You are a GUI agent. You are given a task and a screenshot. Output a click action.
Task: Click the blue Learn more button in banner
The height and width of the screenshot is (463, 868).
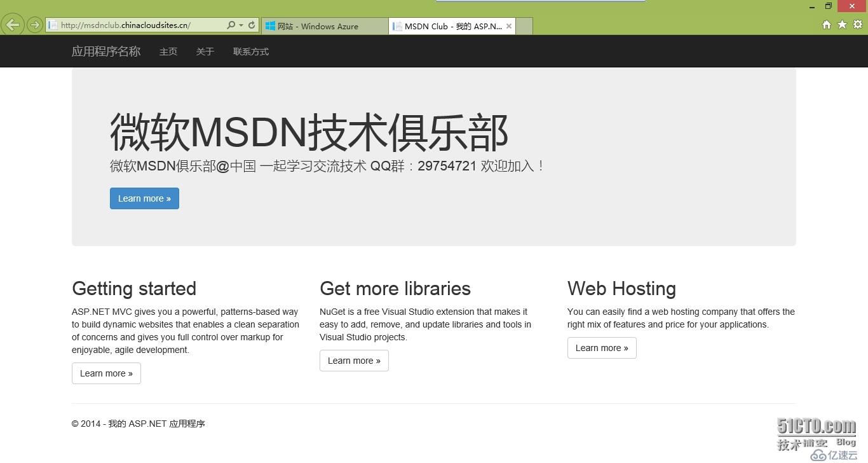[x=144, y=198]
